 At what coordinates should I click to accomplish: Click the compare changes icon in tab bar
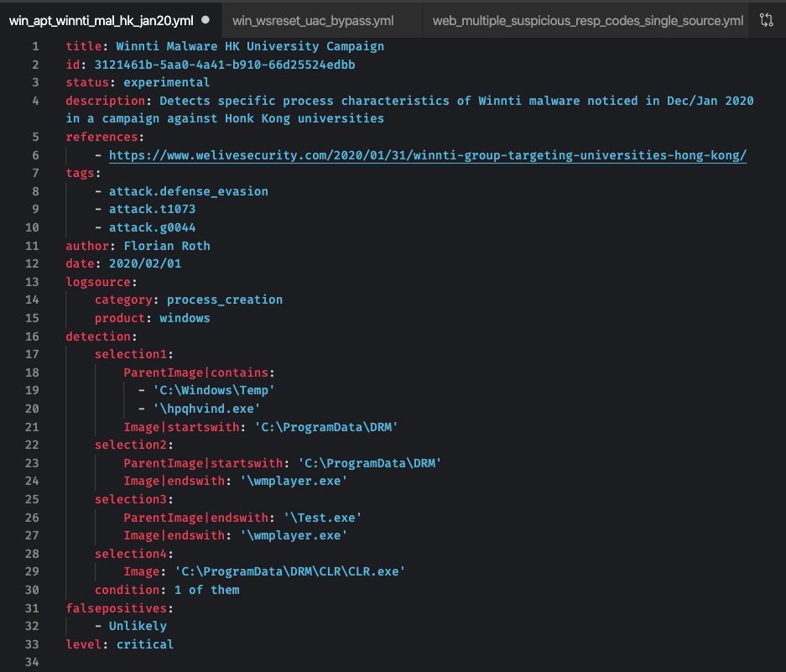click(x=766, y=20)
